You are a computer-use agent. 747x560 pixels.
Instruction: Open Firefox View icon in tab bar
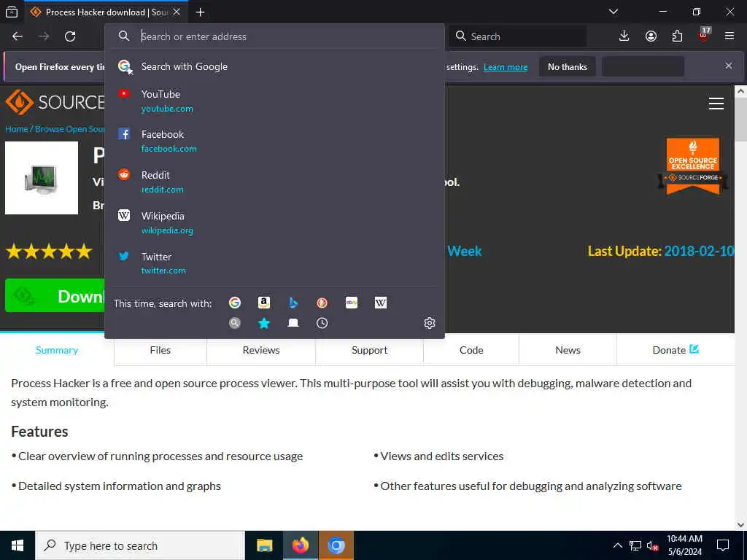coord(12,12)
